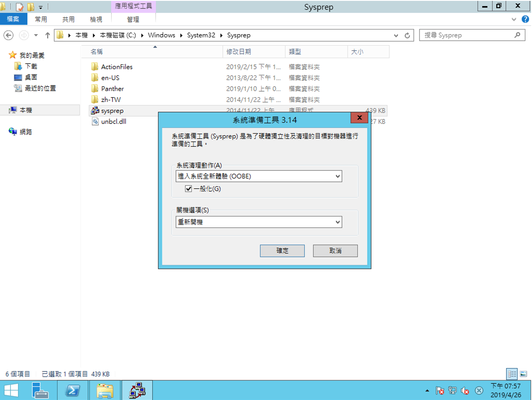Screen dimensions: 532x400
Task: Click the search magnifier icon
Action: coord(518,35)
